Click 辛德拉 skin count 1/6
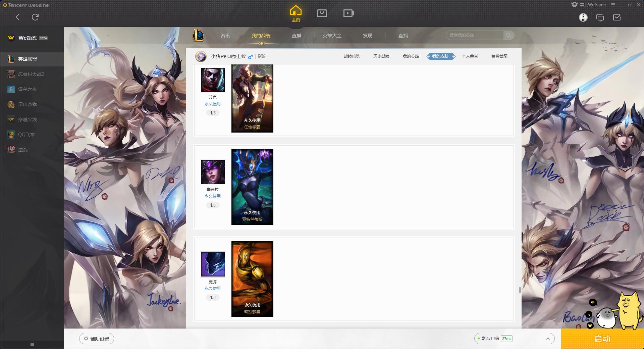 213,205
